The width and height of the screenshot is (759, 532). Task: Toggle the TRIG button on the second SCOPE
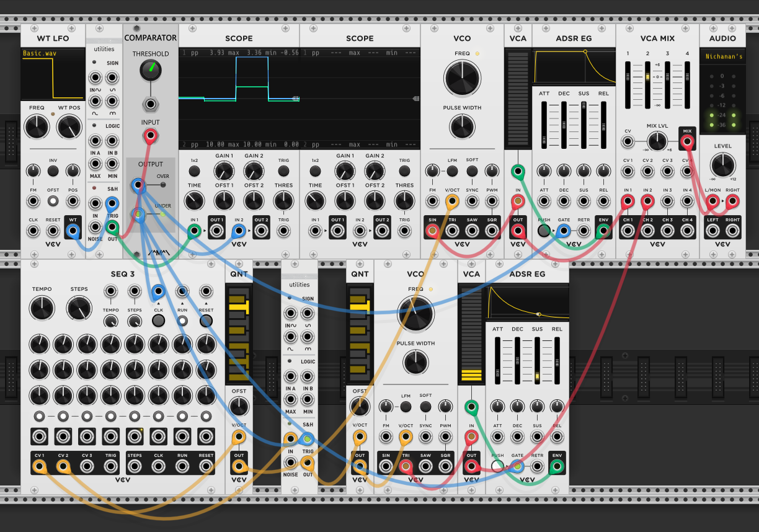(x=404, y=171)
